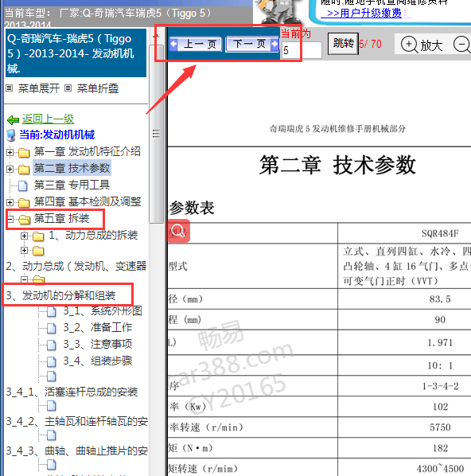
Task: Expand 1、动力总成的拆装 node
Action: click(25, 236)
